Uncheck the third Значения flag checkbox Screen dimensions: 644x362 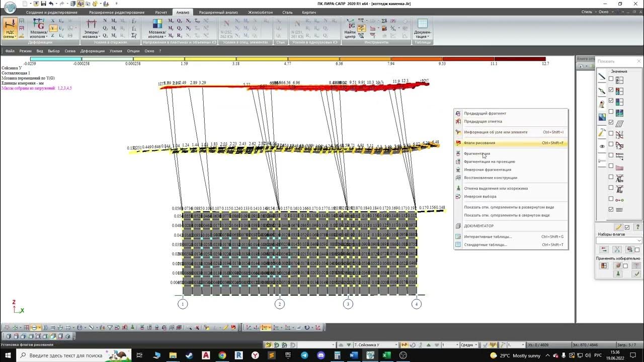point(611,101)
